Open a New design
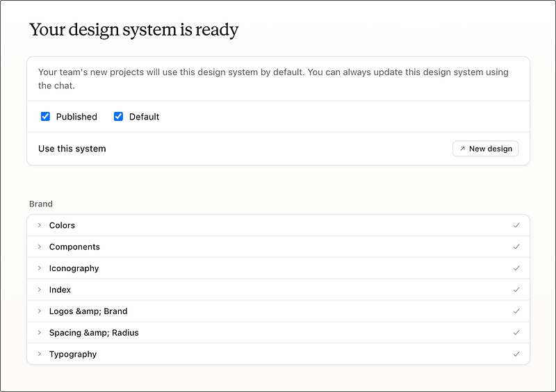556x392 pixels. (485, 149)
